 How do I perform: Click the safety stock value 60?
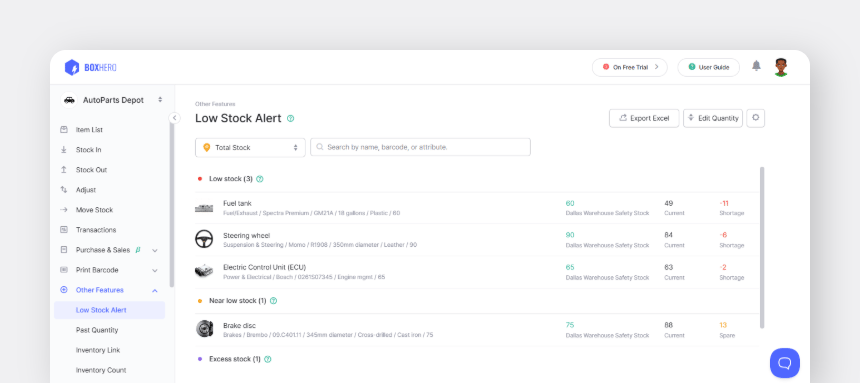click(x=570, y=203)
